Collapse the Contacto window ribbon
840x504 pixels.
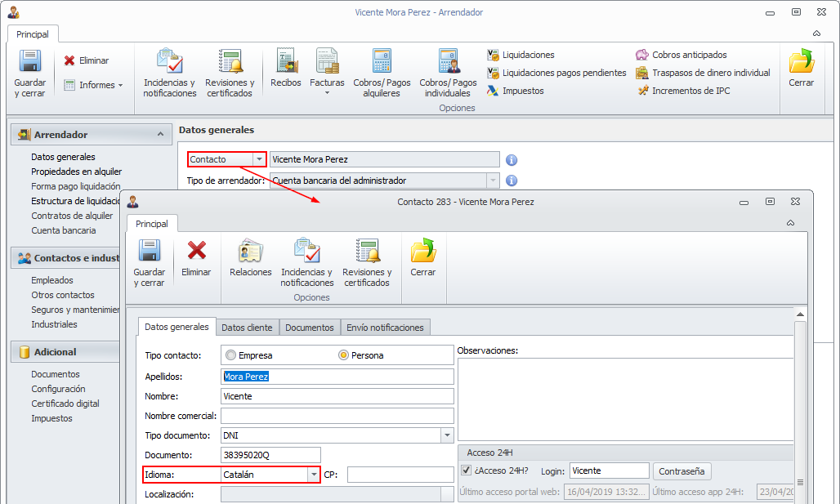(790, 223)
